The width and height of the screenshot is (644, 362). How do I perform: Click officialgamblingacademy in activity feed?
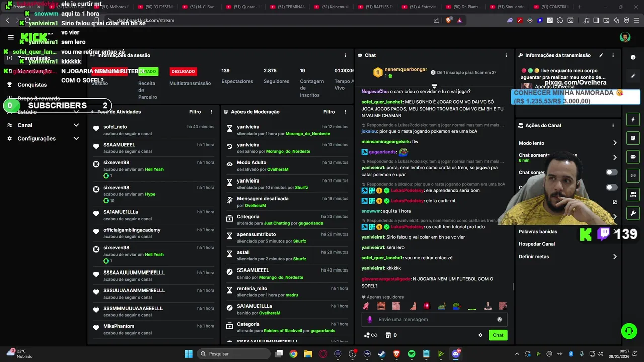(132, 230)
